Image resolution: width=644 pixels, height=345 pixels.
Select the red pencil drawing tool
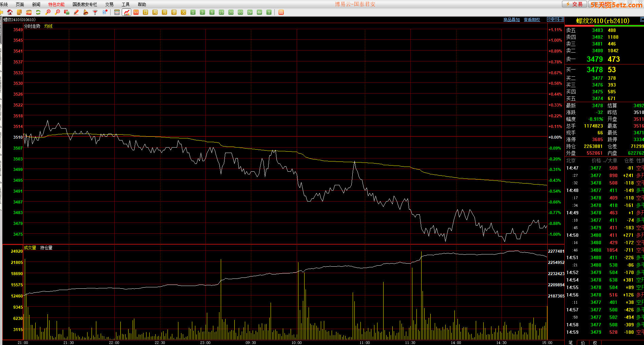click(x=76, y=12)
